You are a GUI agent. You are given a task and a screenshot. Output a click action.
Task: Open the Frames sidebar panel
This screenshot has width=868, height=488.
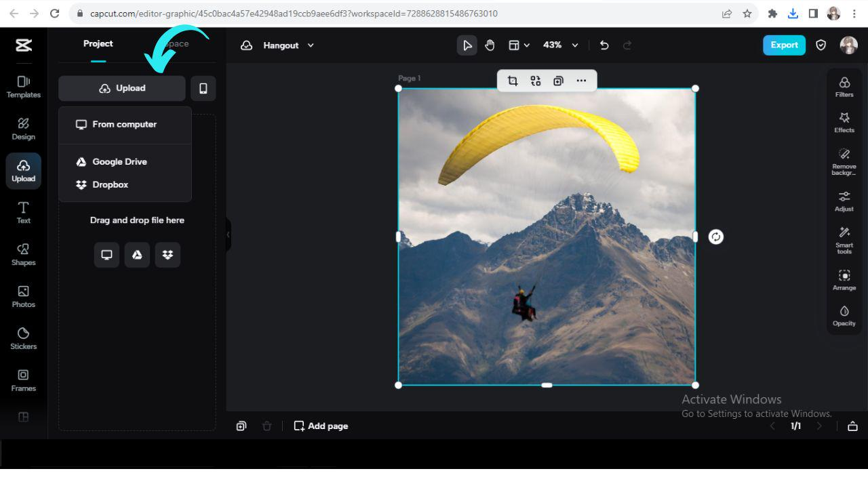(23, 381)
